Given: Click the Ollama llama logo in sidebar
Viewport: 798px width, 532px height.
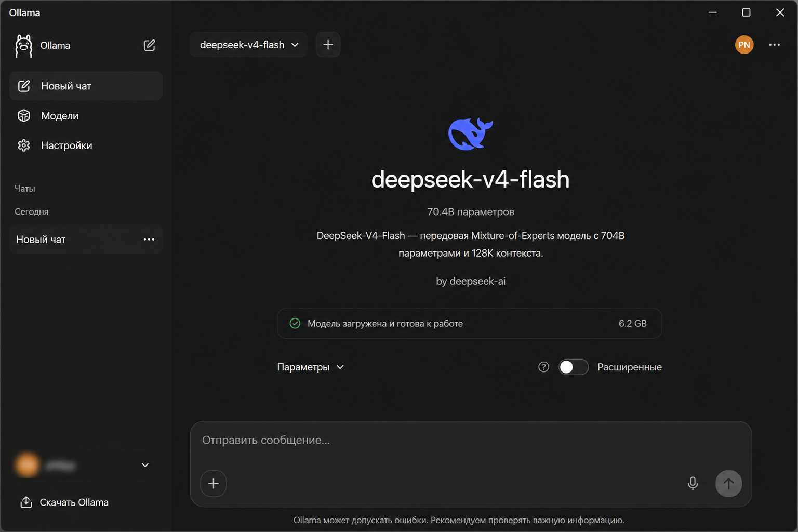Looking at the screenshot, I should pos(23,46).
